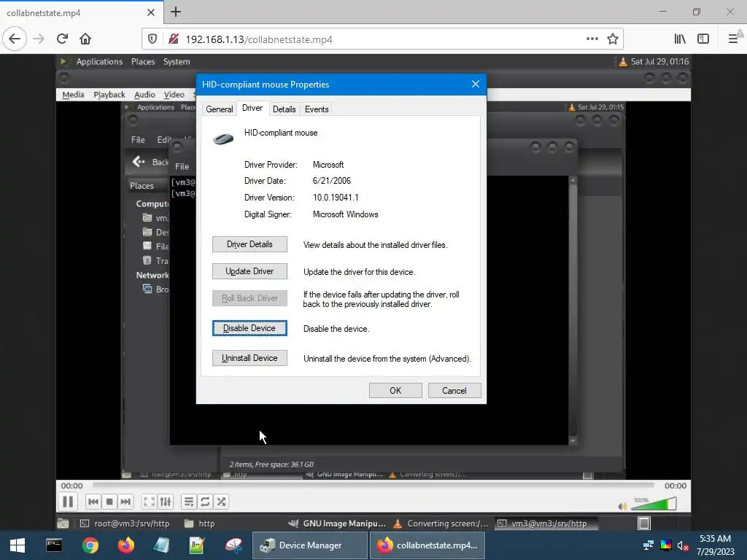Click the 'HID-compliant mouse' device name text
The image size is (747, 560).
(281, 133)
